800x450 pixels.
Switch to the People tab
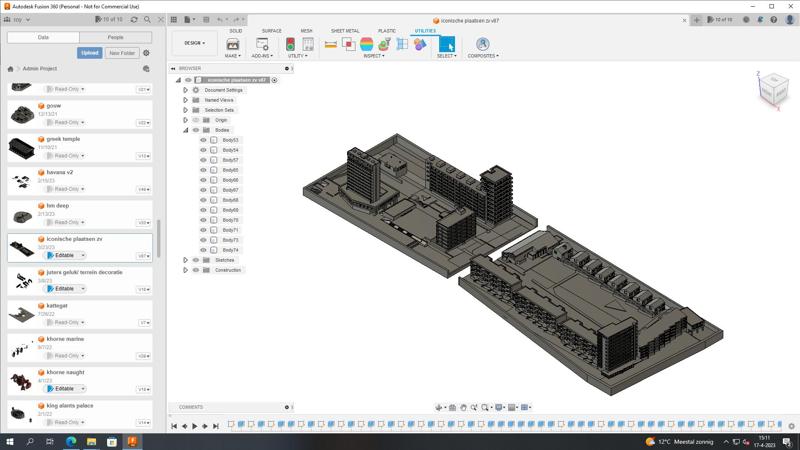pyautogui.click(x=116, y=37)
